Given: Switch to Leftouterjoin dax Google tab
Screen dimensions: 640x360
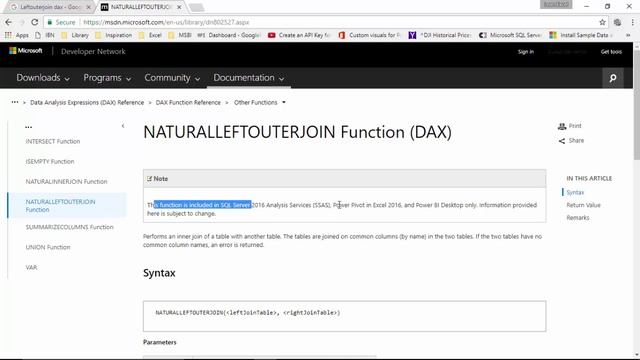Looking at the screenshot, I should 49,7.
